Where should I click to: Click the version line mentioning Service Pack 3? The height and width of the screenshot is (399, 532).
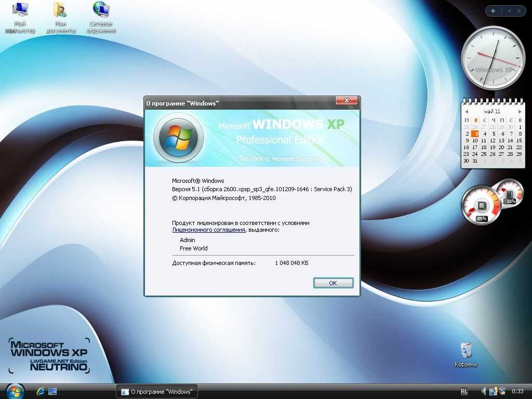pos(262,189)
